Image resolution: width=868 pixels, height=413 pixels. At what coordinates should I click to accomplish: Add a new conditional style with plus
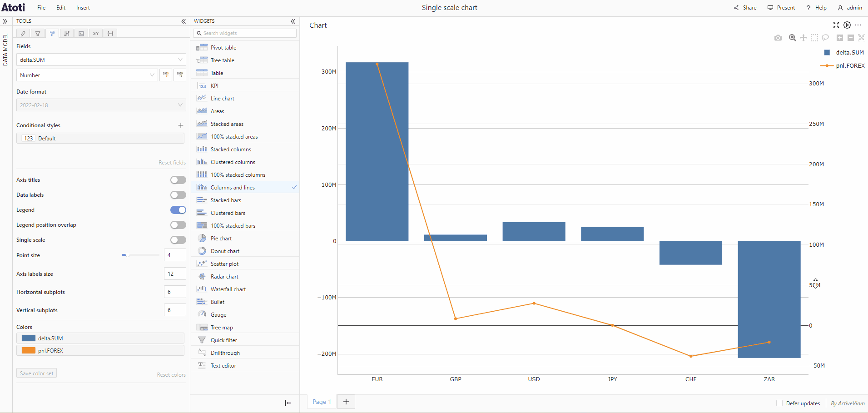181,125
